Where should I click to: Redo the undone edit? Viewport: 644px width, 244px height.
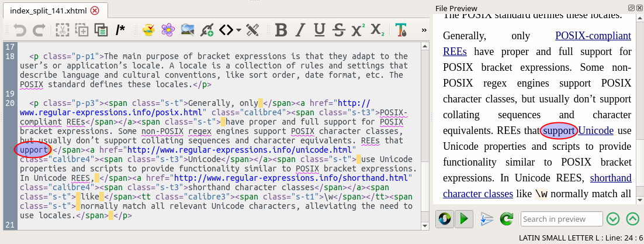(39, 30)
